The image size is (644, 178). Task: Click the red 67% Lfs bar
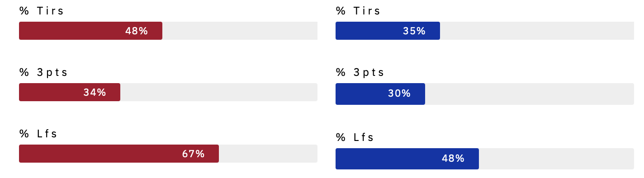[x=119, y=154]
